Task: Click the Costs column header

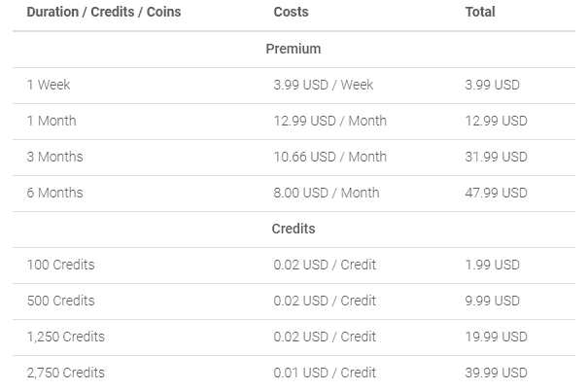Action: [291, 12]
